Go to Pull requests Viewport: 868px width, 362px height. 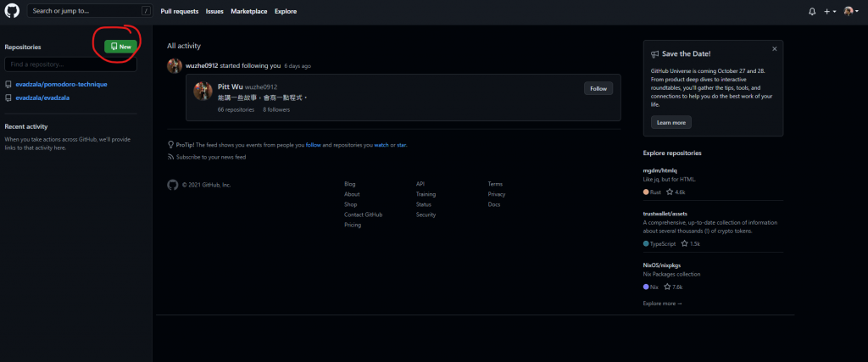tap(180, 11)
